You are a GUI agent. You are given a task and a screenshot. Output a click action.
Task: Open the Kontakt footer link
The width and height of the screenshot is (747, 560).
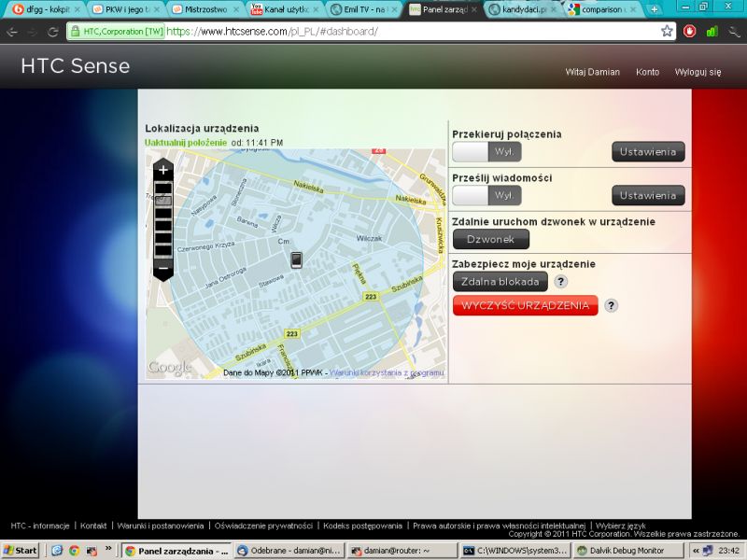click(93, 525)
